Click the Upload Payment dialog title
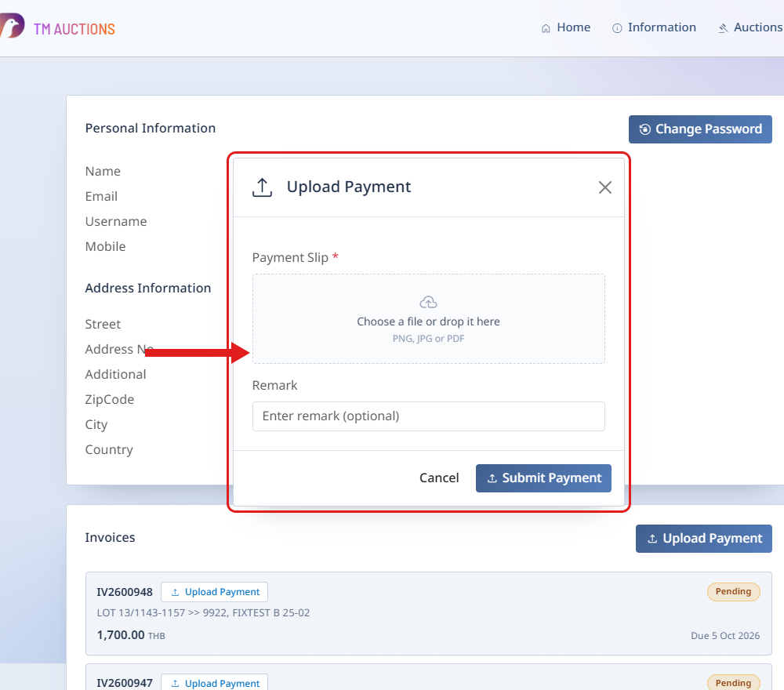This screenshot has height=690, width=784. (349, 187)
